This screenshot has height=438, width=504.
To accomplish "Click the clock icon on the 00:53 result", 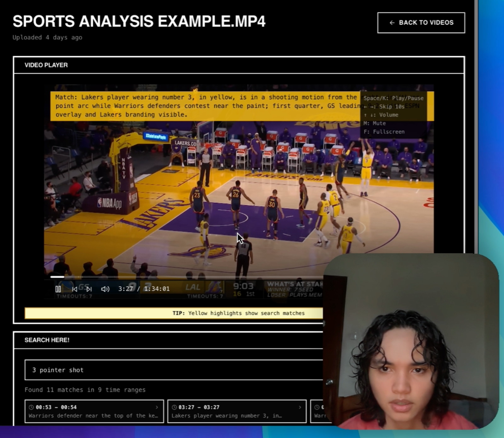I will coord(31,407).
